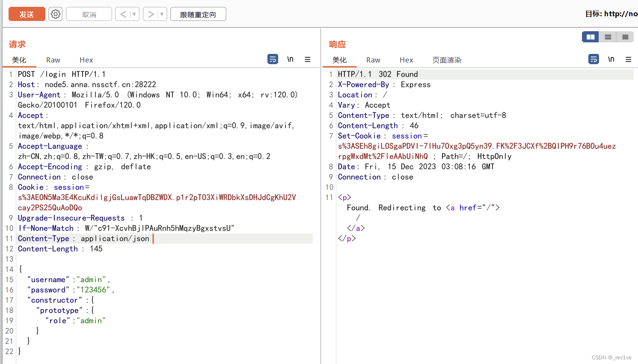The image size is (638, 364).
Task: Click the response Content-Type text/html header
Action: 422,115
